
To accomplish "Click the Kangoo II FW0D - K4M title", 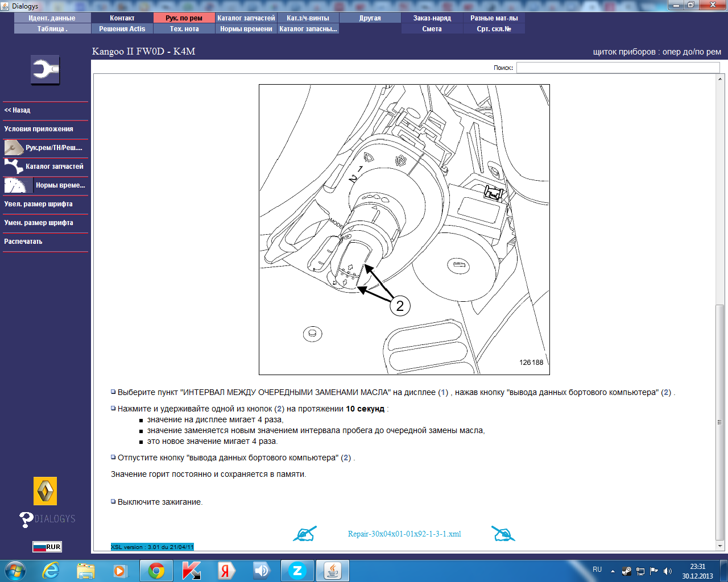I will tap(144, 51).
